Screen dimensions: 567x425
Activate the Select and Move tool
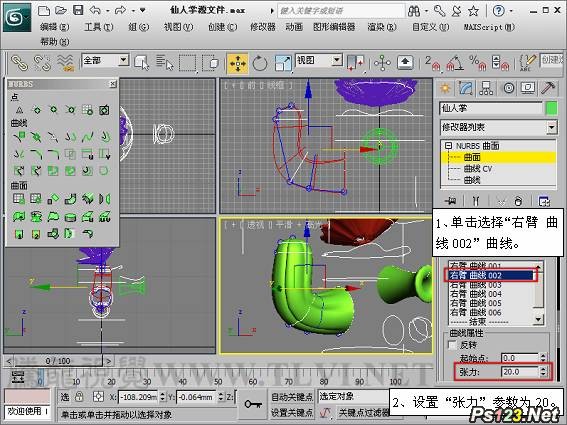pyautogui.click(x=237, y=63)
